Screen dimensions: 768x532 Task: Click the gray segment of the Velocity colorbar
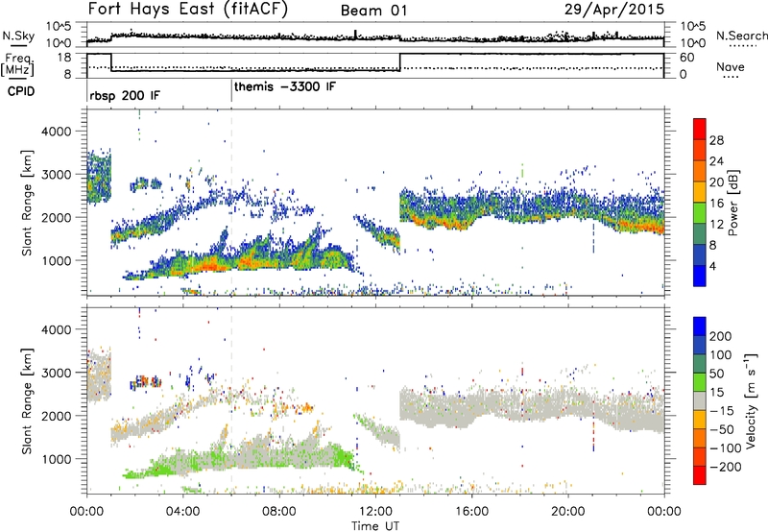(700, 400)
